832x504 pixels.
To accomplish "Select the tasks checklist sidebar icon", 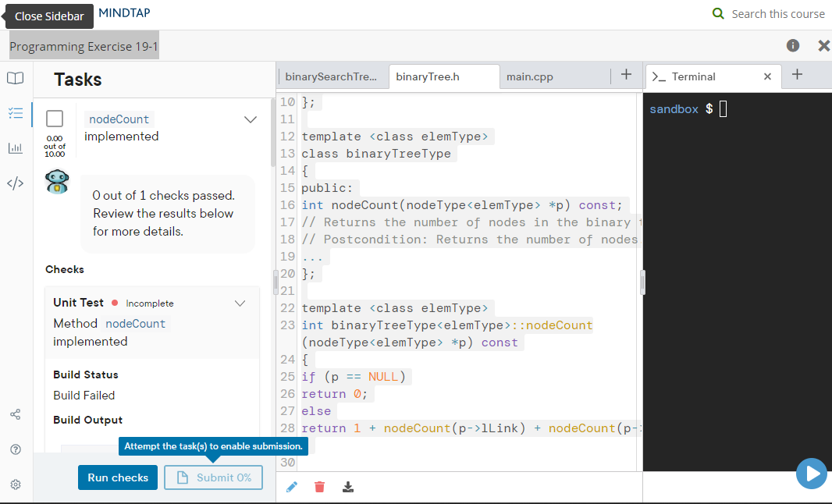I will [15, 112].
